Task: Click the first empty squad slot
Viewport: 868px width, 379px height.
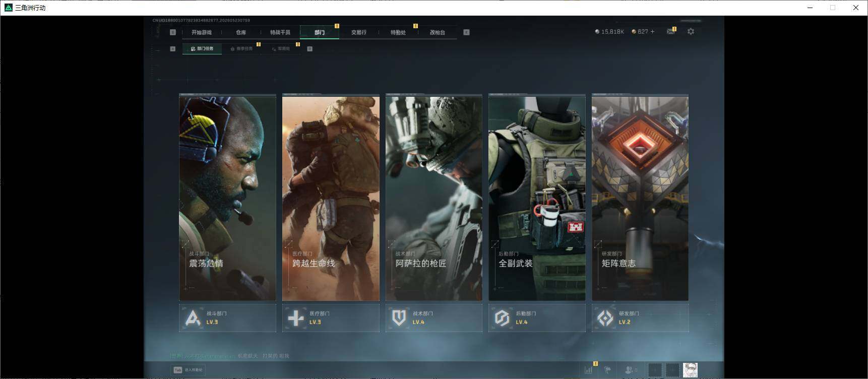Action: click(655, 370)
